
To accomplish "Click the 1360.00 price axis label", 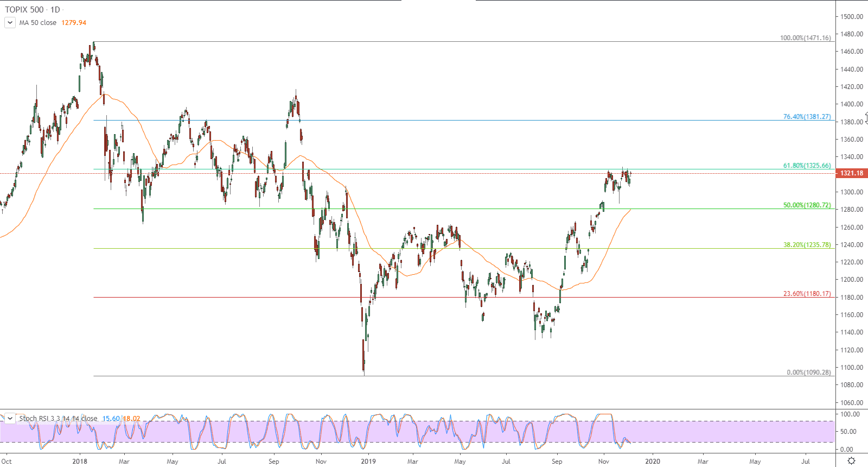I will [852, 140].
